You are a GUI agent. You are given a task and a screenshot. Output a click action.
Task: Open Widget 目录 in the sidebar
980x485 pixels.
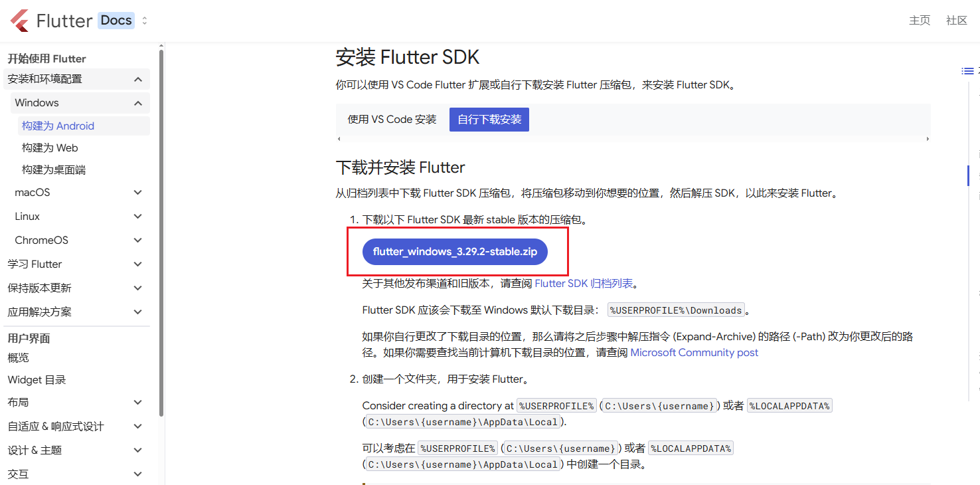[x=37, y=380]
